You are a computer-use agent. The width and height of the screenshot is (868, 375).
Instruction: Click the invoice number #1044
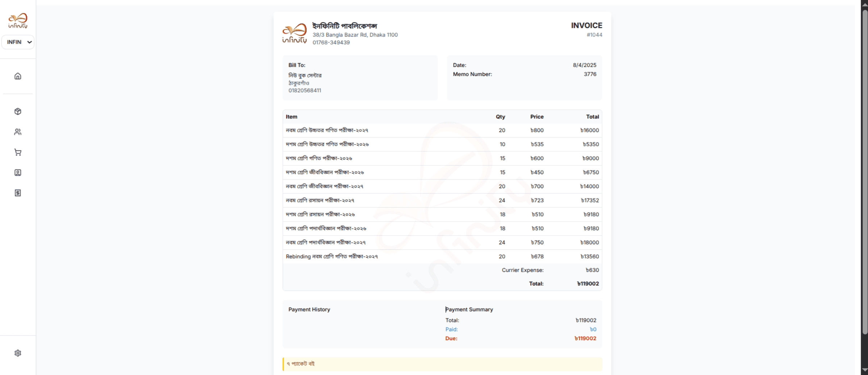click(x=594, y=34)
